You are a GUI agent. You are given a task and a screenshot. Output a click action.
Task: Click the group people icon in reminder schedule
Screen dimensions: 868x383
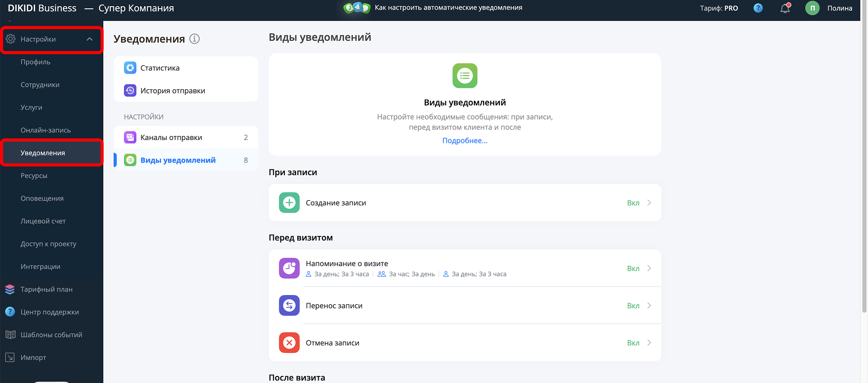(381, 274)
